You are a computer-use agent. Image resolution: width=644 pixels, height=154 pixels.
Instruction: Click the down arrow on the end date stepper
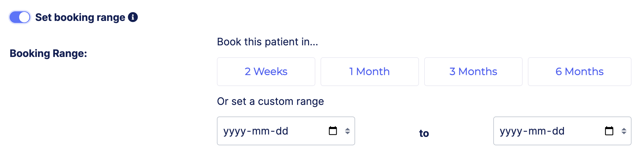click(x=624, y=133)
